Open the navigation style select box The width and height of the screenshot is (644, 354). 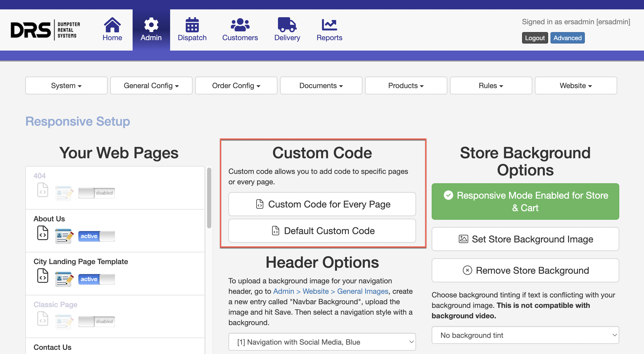(x=322, y=342)
